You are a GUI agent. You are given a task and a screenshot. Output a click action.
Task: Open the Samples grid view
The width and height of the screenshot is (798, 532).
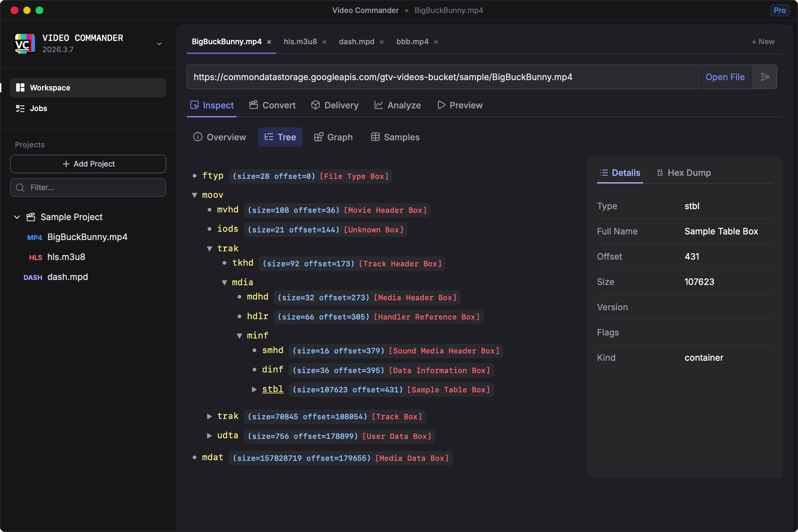(x=395, y=137)
